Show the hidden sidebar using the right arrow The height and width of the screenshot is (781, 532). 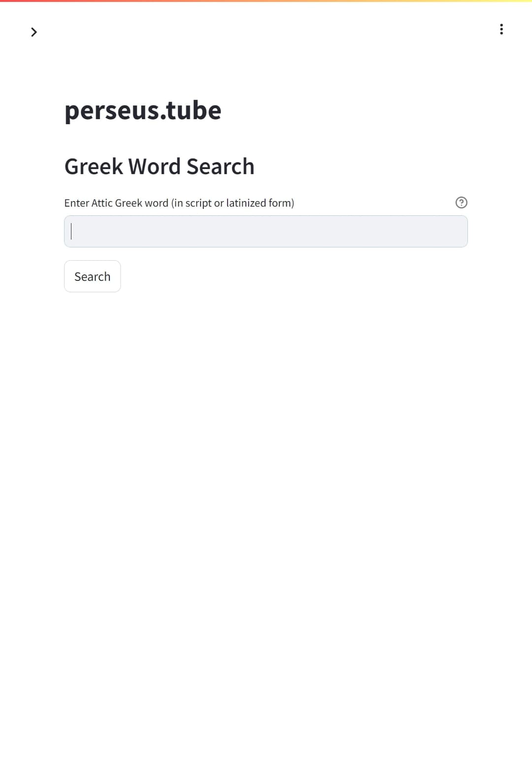click(x=34, y=32)
